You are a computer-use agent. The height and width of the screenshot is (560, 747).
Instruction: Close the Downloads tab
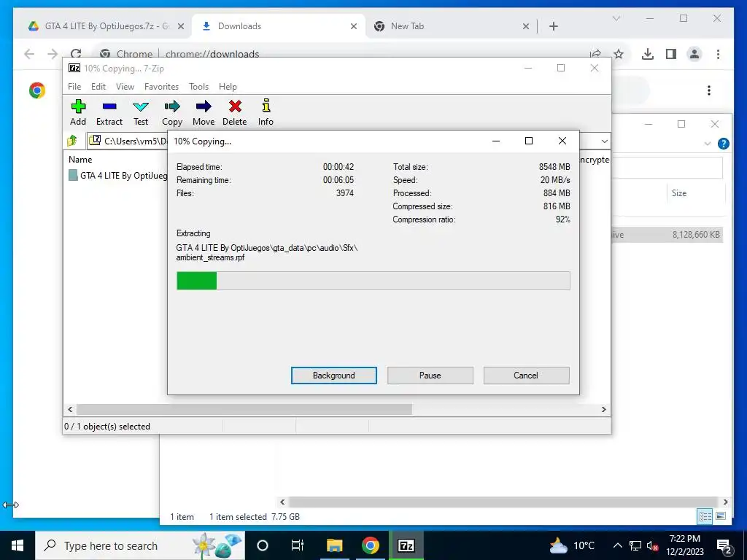point(354,26)
